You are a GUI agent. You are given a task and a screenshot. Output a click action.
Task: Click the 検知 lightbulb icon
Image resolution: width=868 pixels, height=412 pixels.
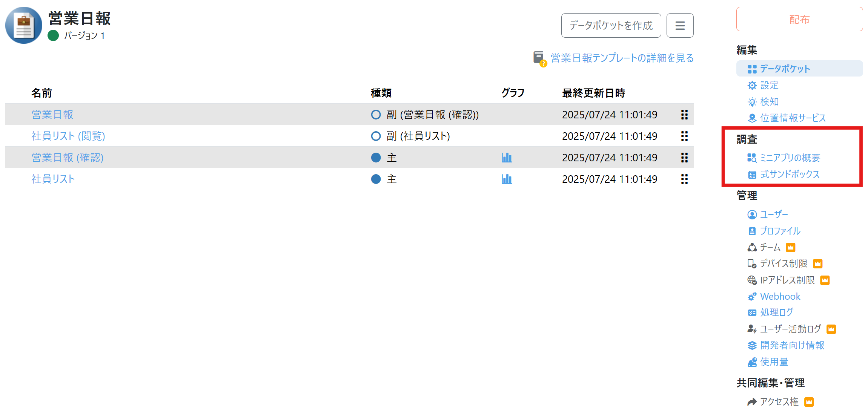(x=752, y=101)
